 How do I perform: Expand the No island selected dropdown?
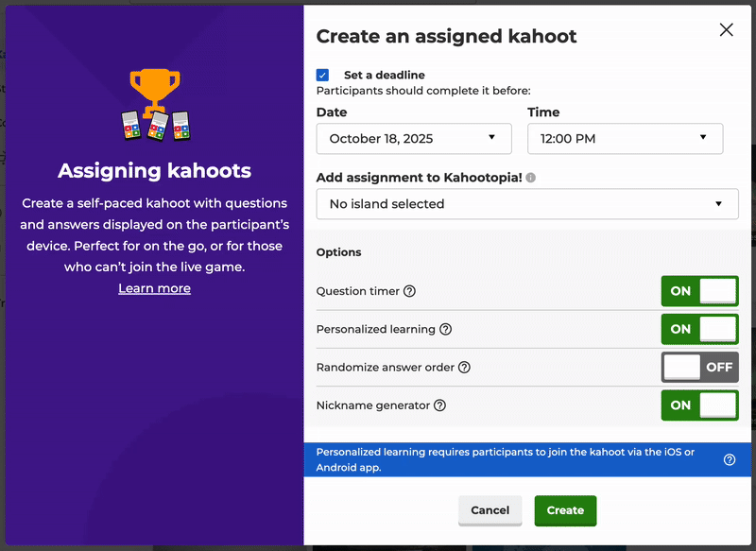[527, 204]
